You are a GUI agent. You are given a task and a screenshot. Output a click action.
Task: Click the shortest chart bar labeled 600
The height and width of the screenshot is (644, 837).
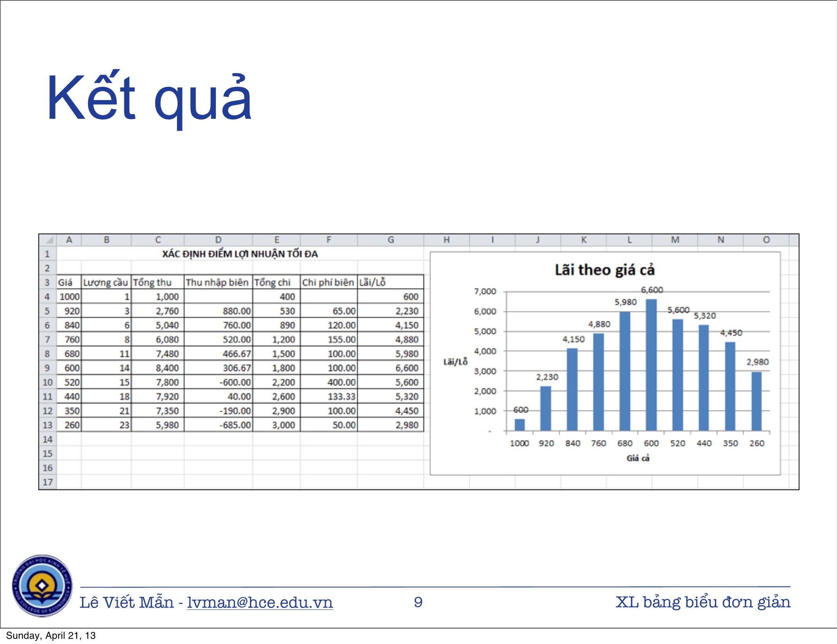pyautogui.click(x=519, y=425)
